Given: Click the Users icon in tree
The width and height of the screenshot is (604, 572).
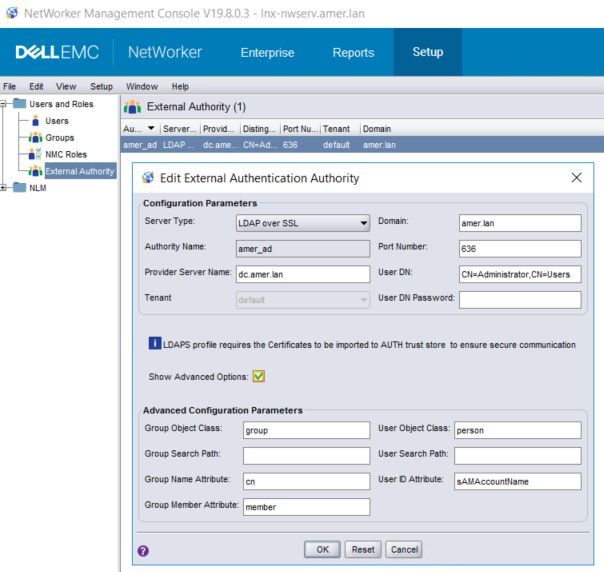Looking at the screenshot, I should 37,121.
